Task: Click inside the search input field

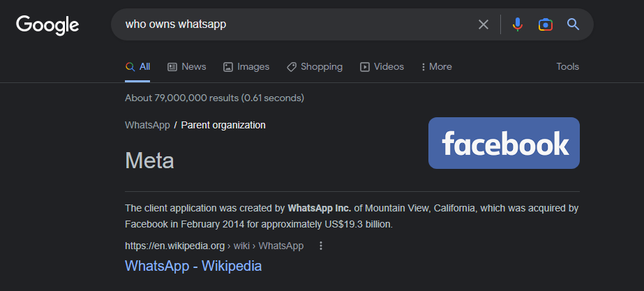Action: tap(293, 25)
